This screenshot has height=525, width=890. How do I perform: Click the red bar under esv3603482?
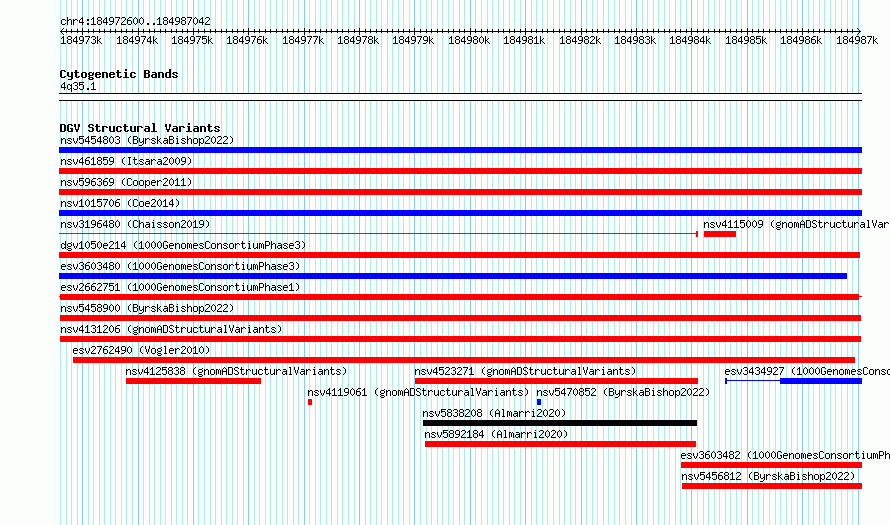(x=771, y=465)
